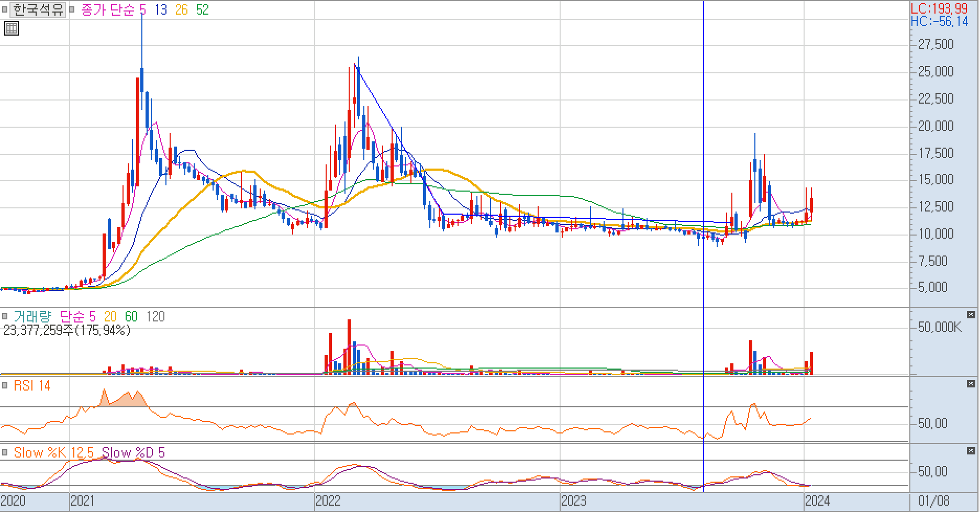The image size is (980, 512).
Task: Click the 10,000 price axis label
Action: (936, 233)
